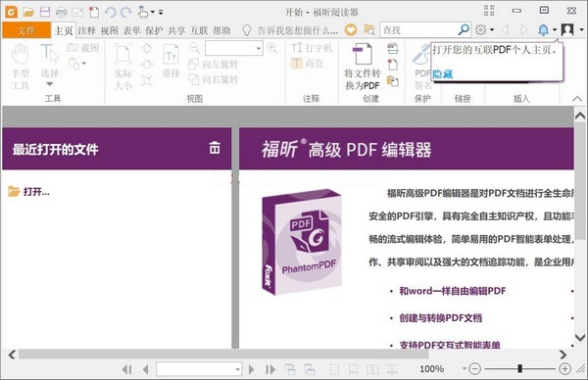Click the Print icon in quick access toolbar
The image size is (588, 380).
click(61, 13)
